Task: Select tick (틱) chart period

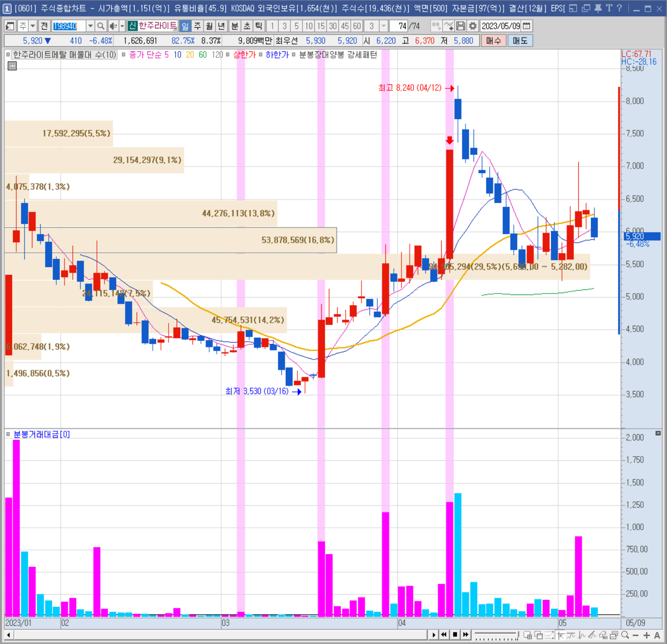Action: click(x=259, y=26)
